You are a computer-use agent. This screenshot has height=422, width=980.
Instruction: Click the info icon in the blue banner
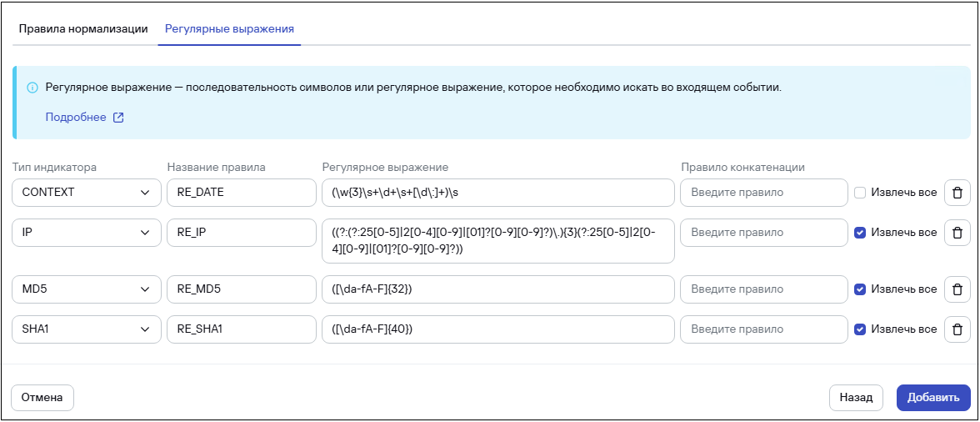32,88
